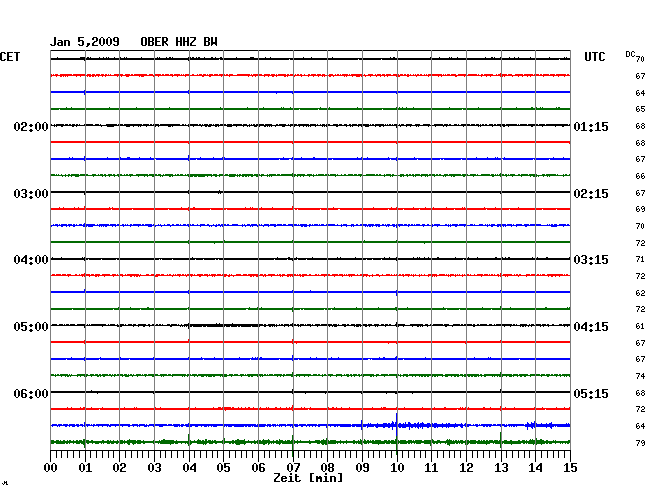650x494 pixels.
Task: Click the UTC time label '04:15'
Action: 591,327
